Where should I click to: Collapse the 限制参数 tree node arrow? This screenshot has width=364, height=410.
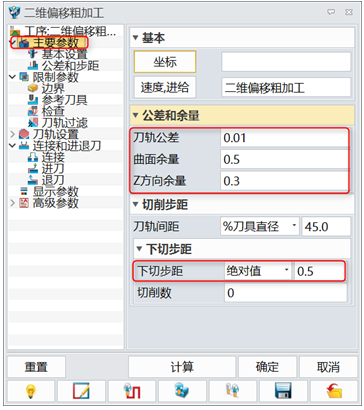pyautogui.click(x=13, y=77)
